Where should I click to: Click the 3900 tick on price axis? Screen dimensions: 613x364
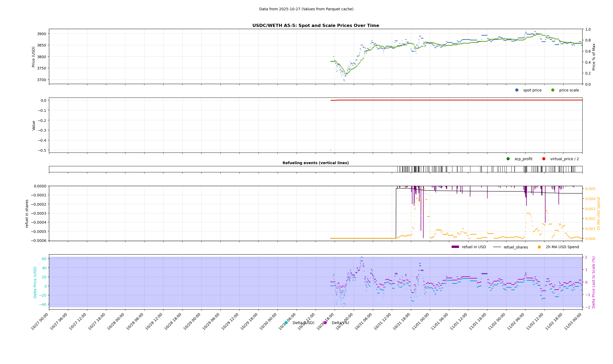41,34
